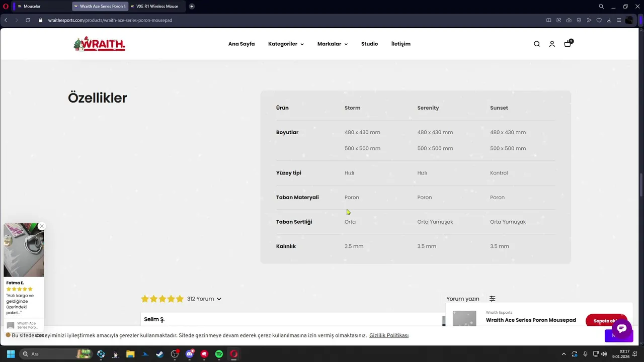Open the edit note icon in address bar
The image size is (644, 362).
(x=558, y=20)
